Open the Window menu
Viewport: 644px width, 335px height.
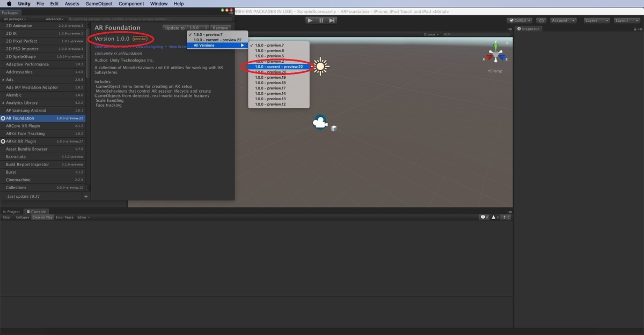point(159,4)
